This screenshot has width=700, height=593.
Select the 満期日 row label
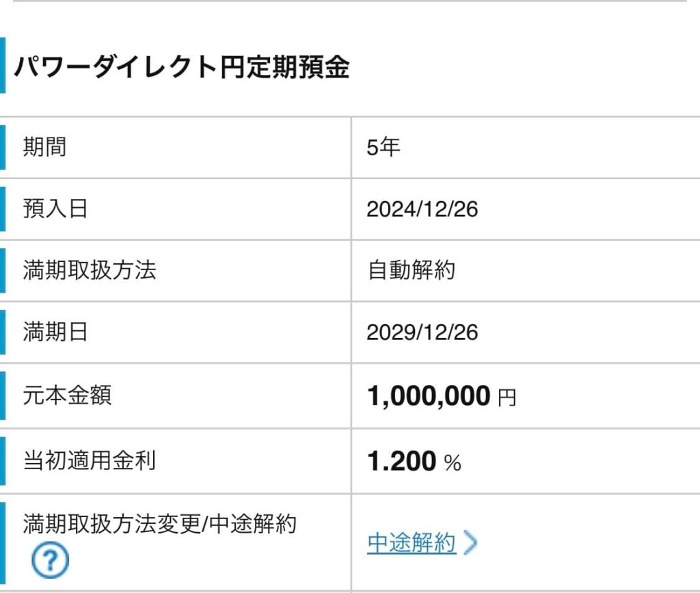coord(55,332)
